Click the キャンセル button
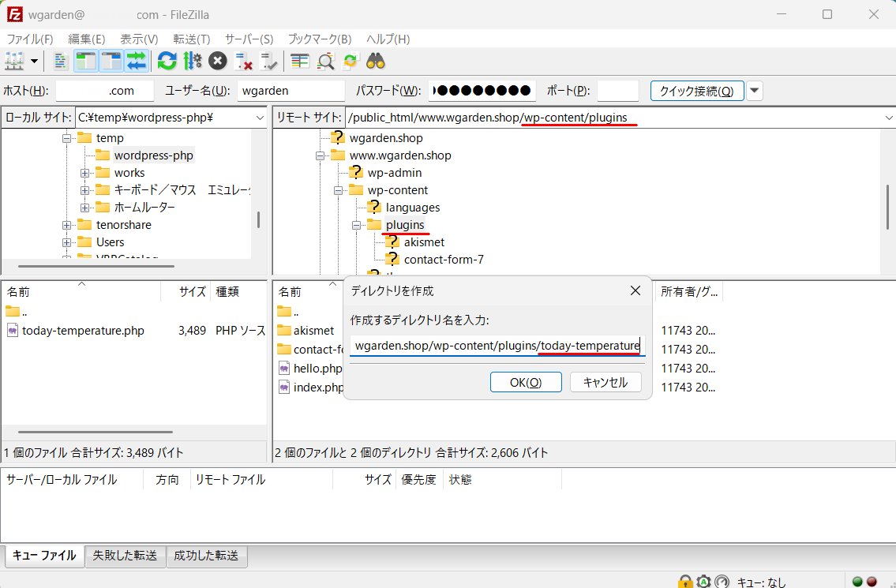This screenshot has width=896, height=588. point(605,382)
